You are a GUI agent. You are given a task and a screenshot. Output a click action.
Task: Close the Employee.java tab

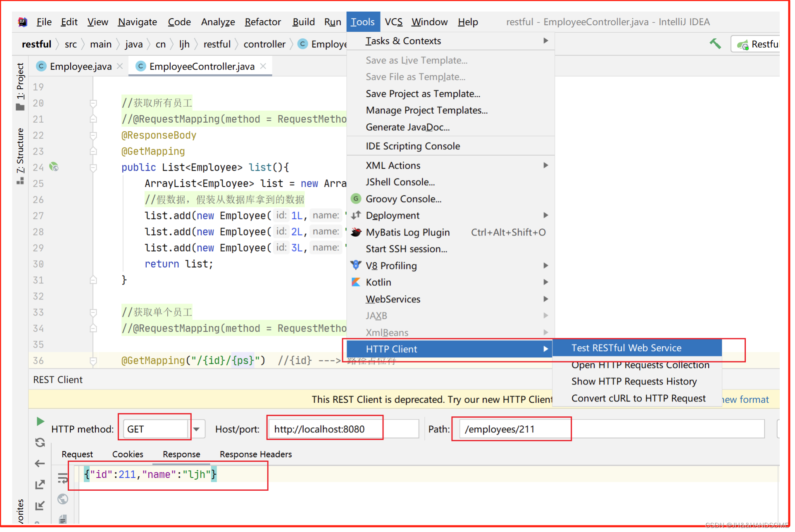point(120,66)
